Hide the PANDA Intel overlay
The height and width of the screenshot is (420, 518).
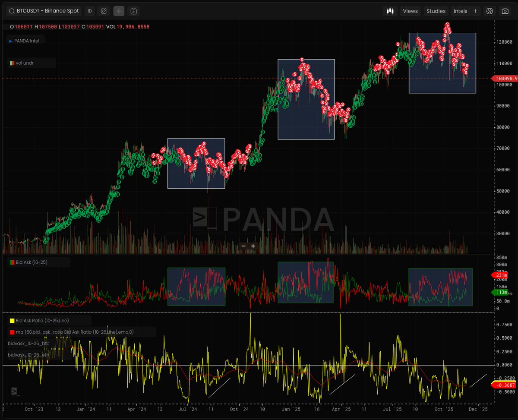pyautogui.click(x=26, y=40)
